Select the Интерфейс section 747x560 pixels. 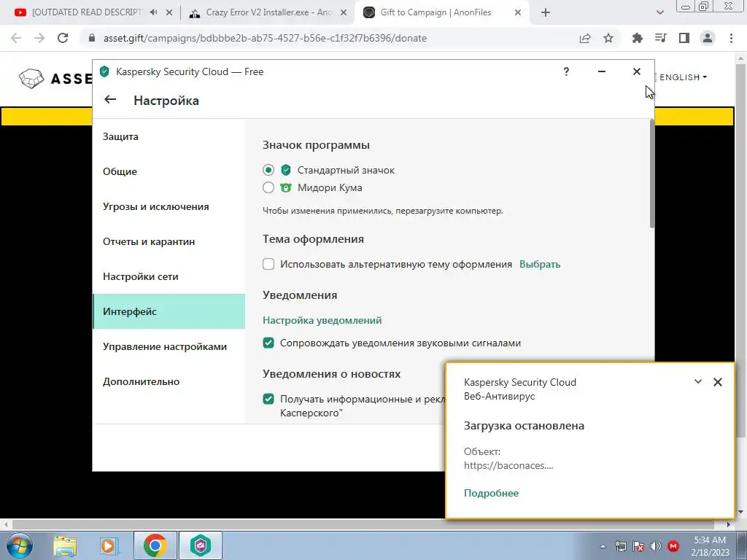pyautogui.click(x=169, y=311)
